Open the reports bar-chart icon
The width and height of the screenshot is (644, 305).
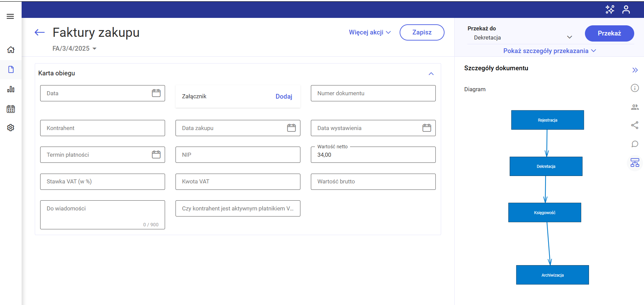(11, 89)
